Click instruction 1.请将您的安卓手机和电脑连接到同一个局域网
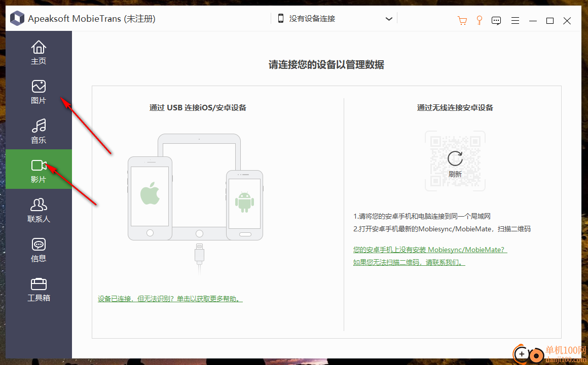 pyautogui.click(x=422, y=216)
